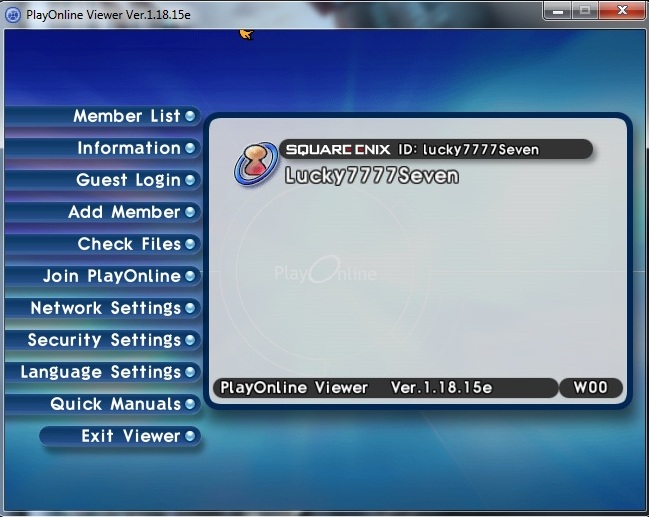Open Language Settings
Viewport: 649px width, 517px height.
100,372
